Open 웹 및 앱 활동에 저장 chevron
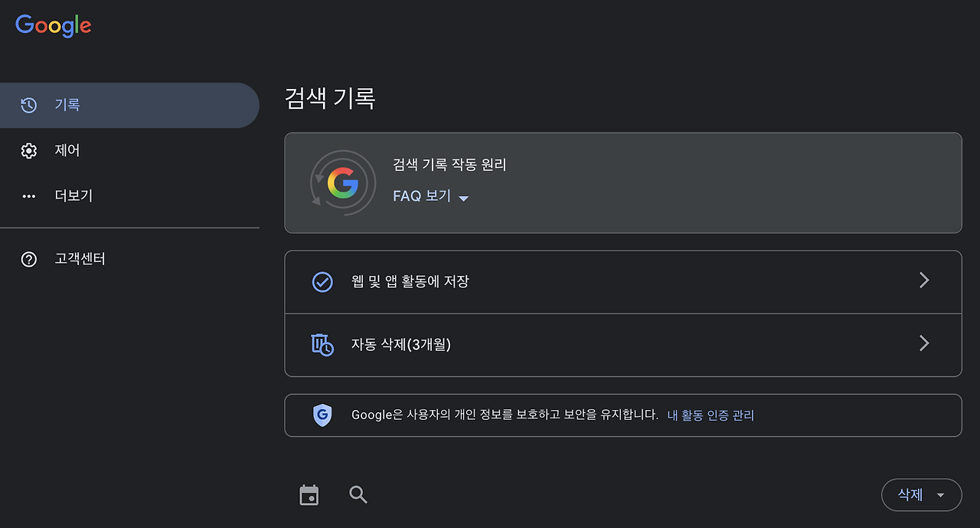The image size is (980, 528). click(924, 280)
